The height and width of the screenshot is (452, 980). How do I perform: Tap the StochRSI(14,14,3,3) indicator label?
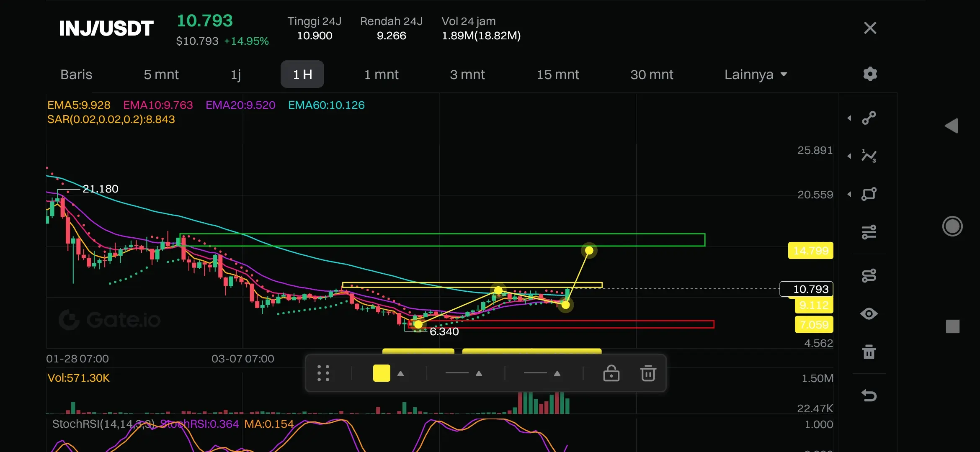(x=103, y=424)
